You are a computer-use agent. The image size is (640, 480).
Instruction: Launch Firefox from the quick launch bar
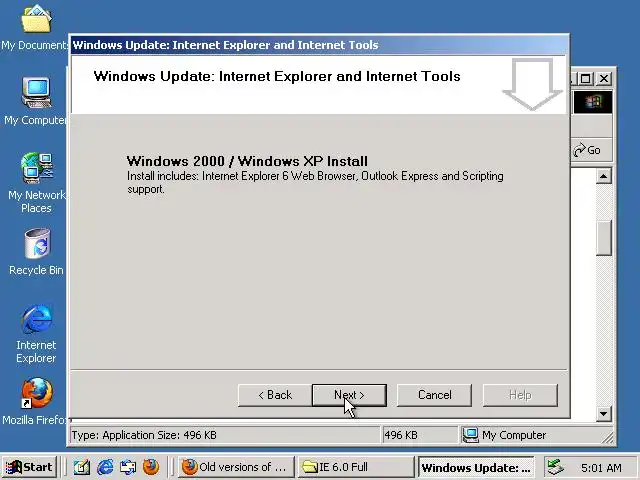[151, 467]
